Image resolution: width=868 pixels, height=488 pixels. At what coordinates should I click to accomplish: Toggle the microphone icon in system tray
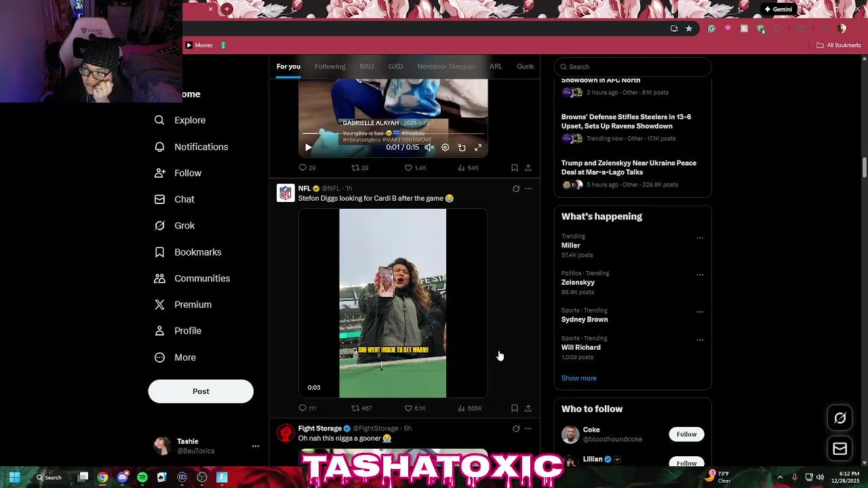click(x=794, y=477)
